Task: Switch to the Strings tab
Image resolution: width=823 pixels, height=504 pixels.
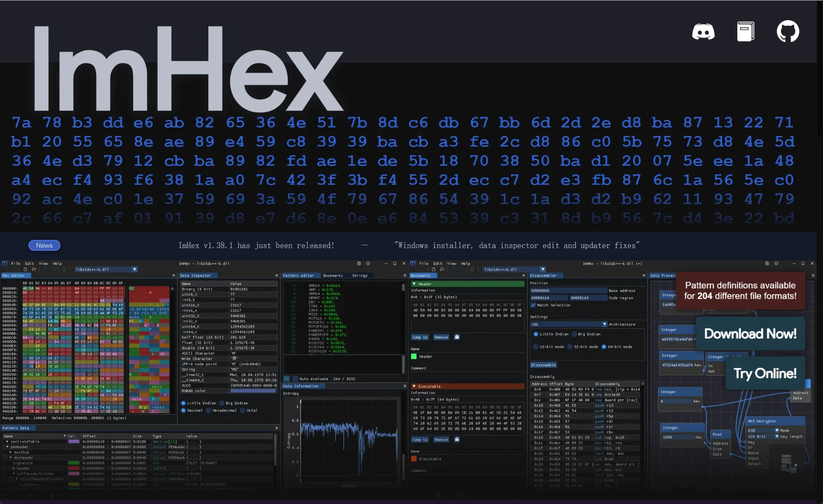Action: tap(360, 276)
